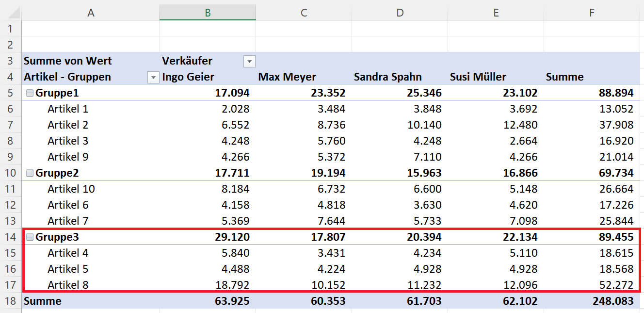Select the 'Gruppe1' row label
This screenshot has height=313, width=644.
[x=57, y=93]
